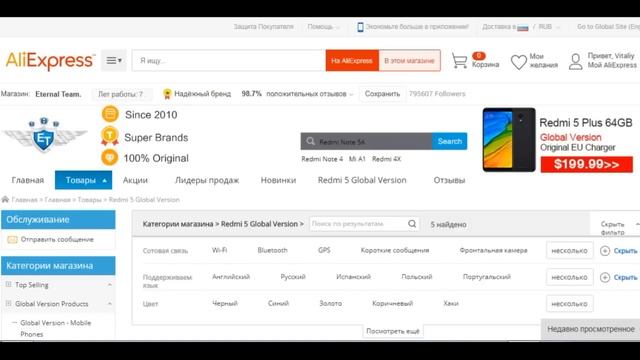Open the Недавно просмотренное panel

pos(591,329)
